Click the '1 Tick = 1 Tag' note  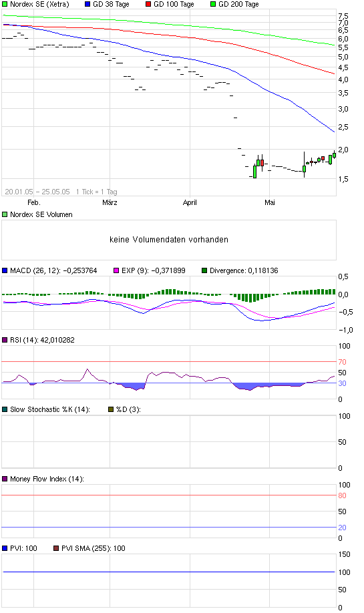point(97,192)
